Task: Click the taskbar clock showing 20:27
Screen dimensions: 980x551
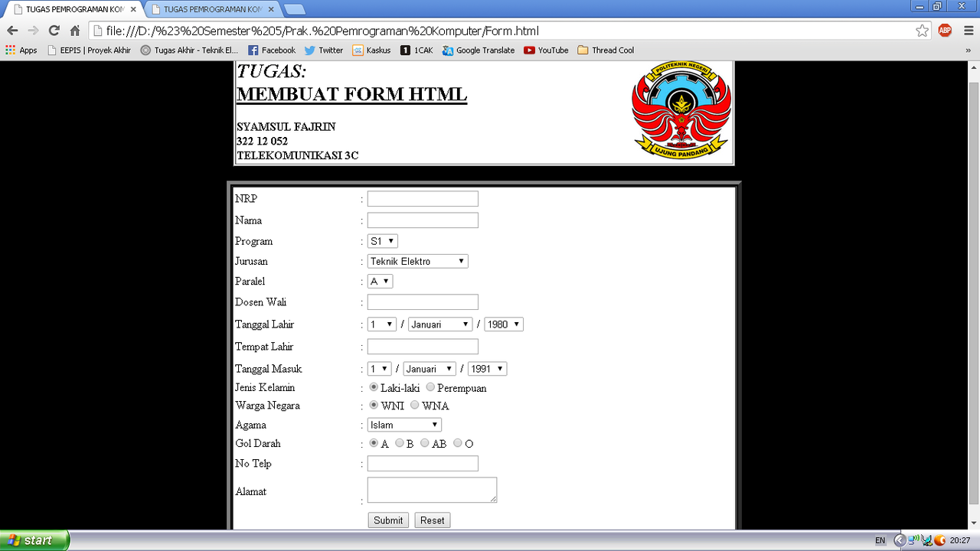Action: 960,540
